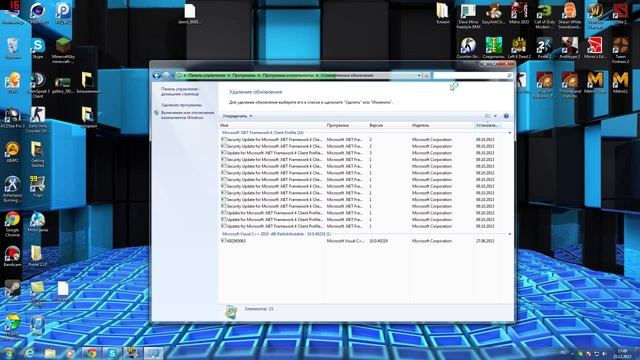Collapse the Microsoft Visual C++ 2010 group
The height and width of the screenshot is (360, 640).
(x=509, y=234)
